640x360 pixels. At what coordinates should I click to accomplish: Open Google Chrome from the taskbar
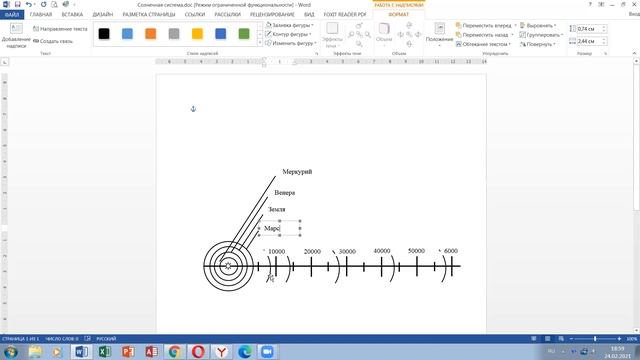(x=175, y=352)
